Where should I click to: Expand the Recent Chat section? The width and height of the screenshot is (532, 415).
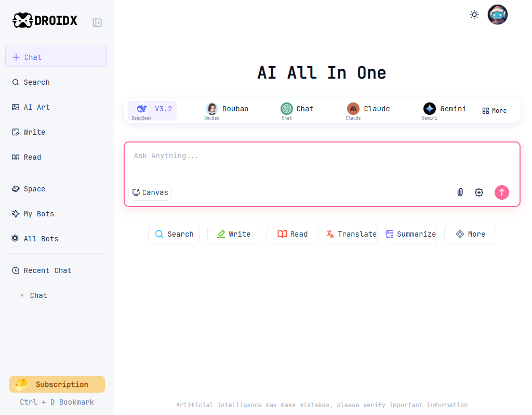pos(47,270)
